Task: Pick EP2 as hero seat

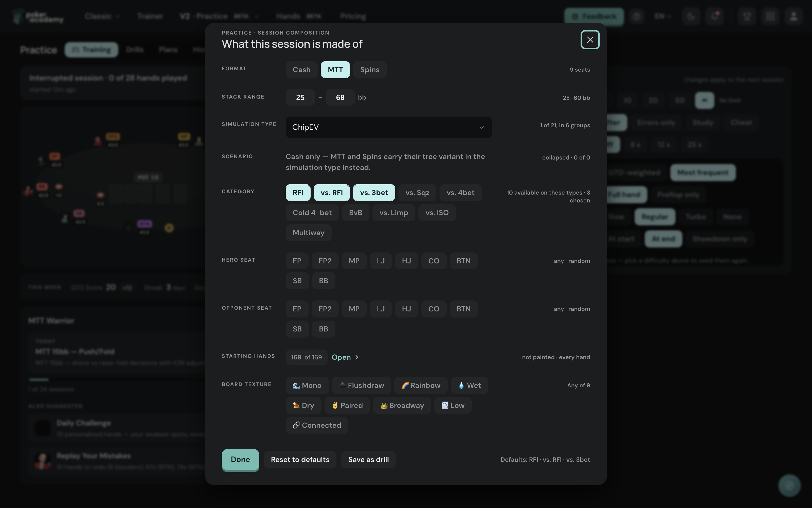Action: (x=325, y=261)
